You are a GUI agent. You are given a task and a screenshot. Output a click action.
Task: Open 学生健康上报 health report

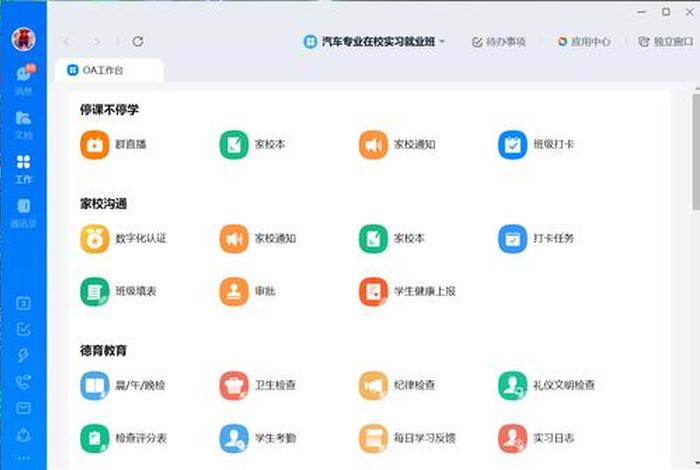click(x=373, y=292)
